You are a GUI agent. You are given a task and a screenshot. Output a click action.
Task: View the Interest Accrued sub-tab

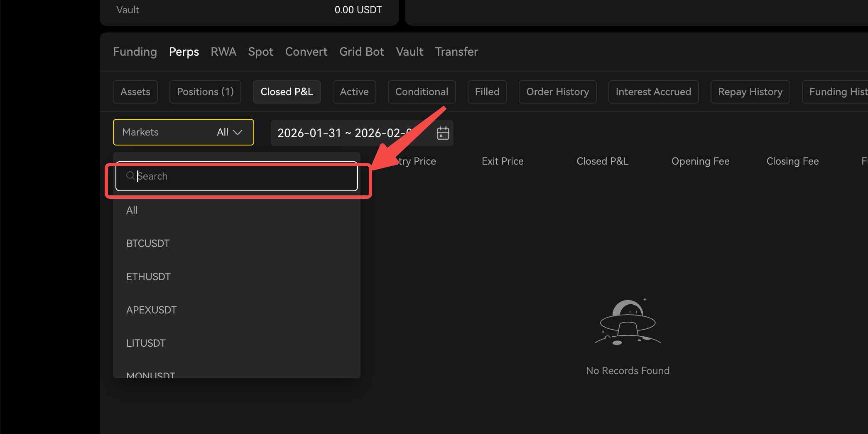(x=653, y=91)
